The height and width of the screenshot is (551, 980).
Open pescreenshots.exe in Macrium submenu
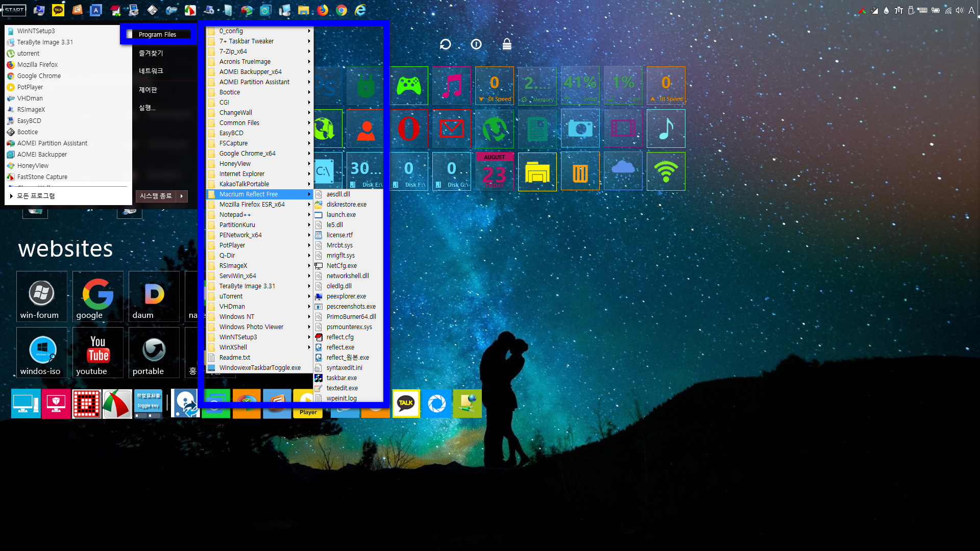(348, 307)
